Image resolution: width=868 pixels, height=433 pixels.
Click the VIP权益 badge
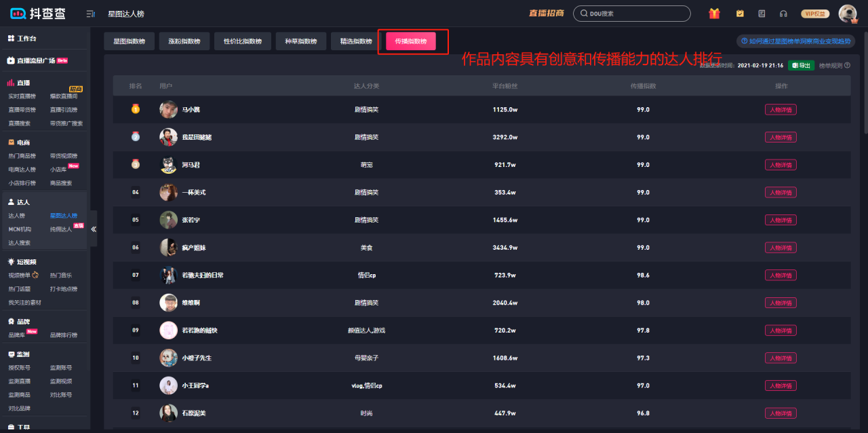click(814, 14)
